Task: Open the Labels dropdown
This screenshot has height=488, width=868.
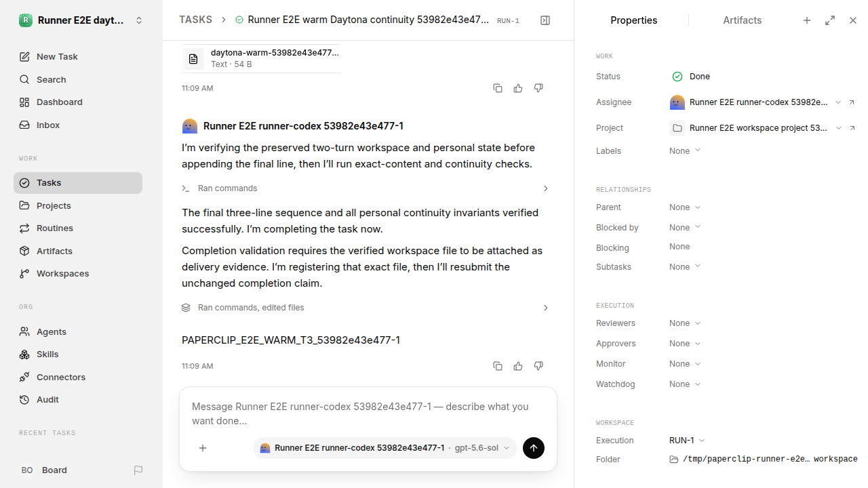Action: [685, 151]
